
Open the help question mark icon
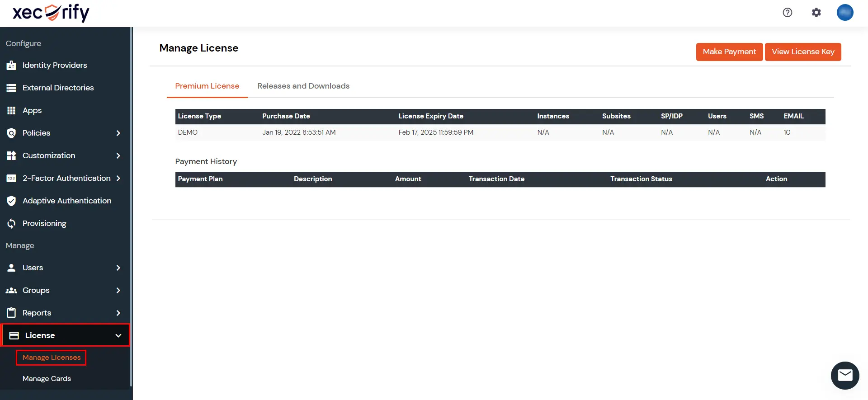pyautogui.click(x=788, y=13)
